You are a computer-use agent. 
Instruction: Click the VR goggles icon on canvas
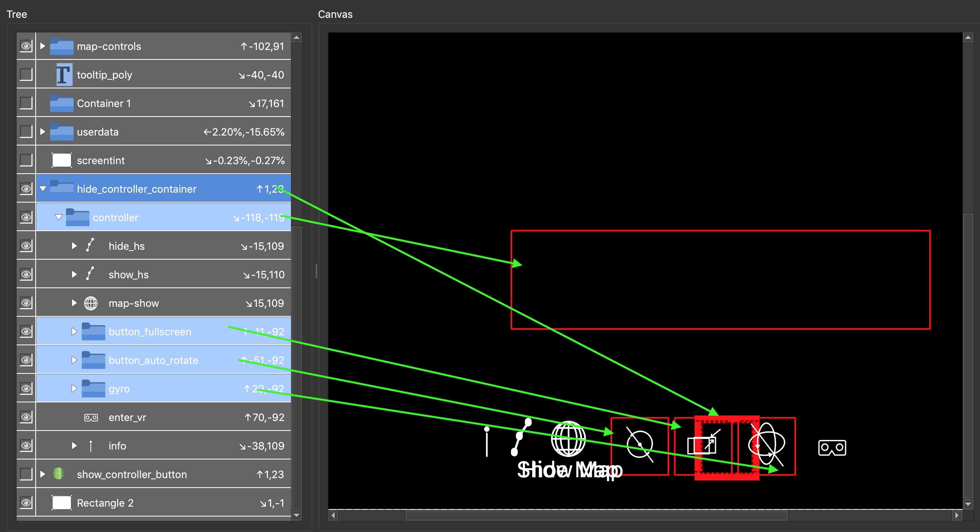click(832, 448)
